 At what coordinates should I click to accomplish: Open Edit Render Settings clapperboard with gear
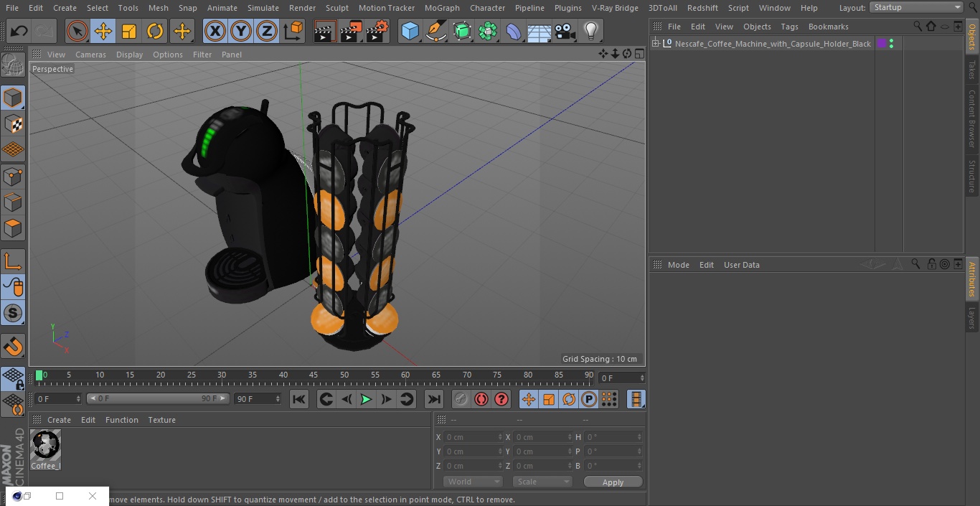(377, 31)
